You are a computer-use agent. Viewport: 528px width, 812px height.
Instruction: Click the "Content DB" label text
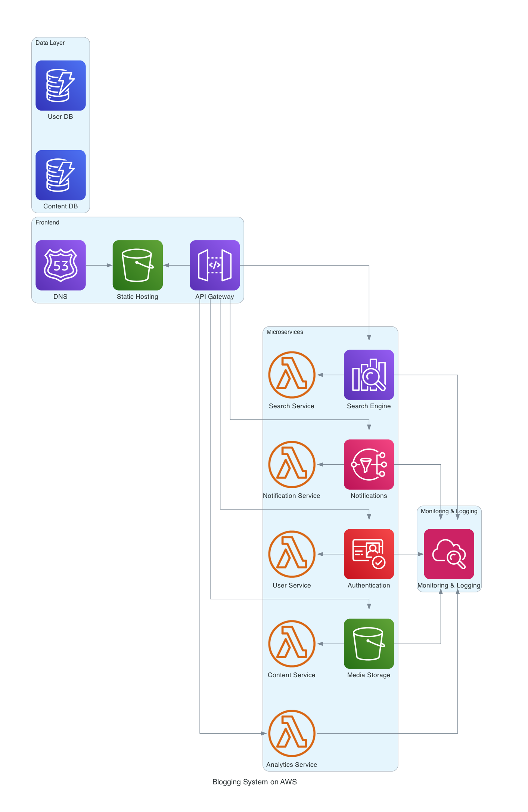tap(60, 206)
